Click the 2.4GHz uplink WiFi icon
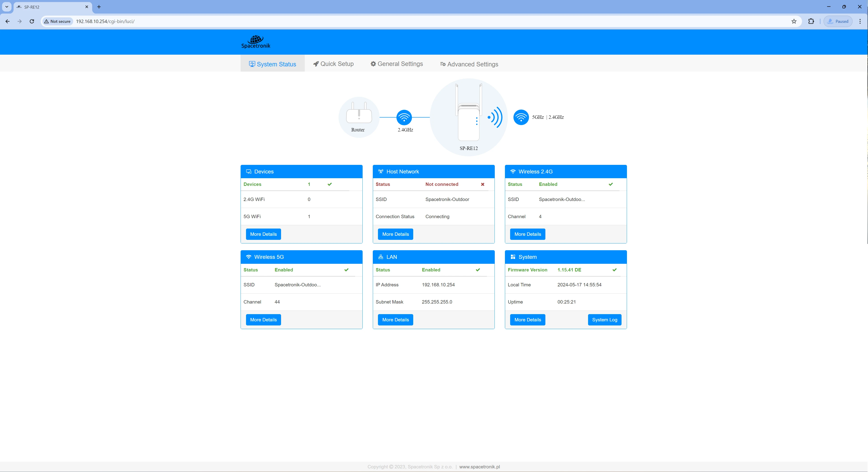868x472 pixels. 404,117
